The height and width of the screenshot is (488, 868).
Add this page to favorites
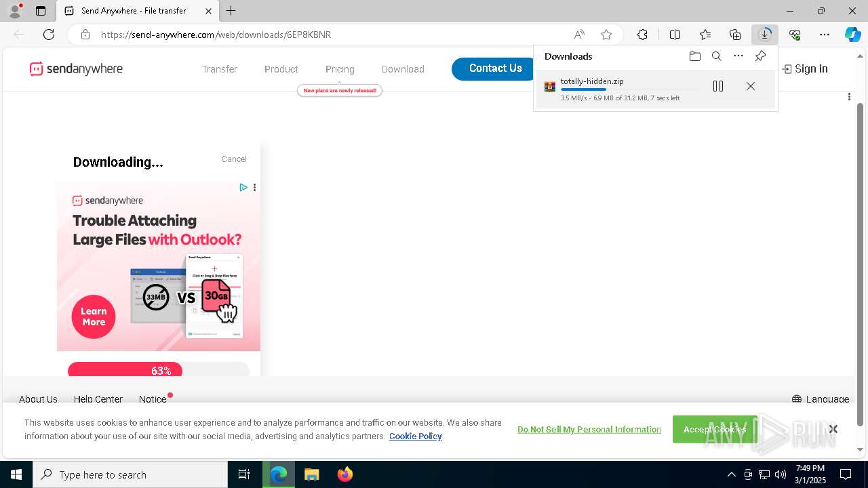tap(606, 35)
